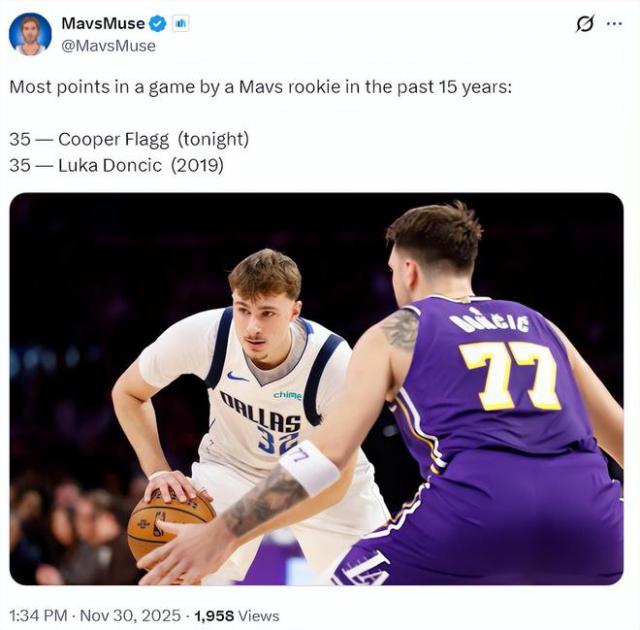Open the Grok explain-post icon
This screenshot has height=630, width=640.
(585, 24)
